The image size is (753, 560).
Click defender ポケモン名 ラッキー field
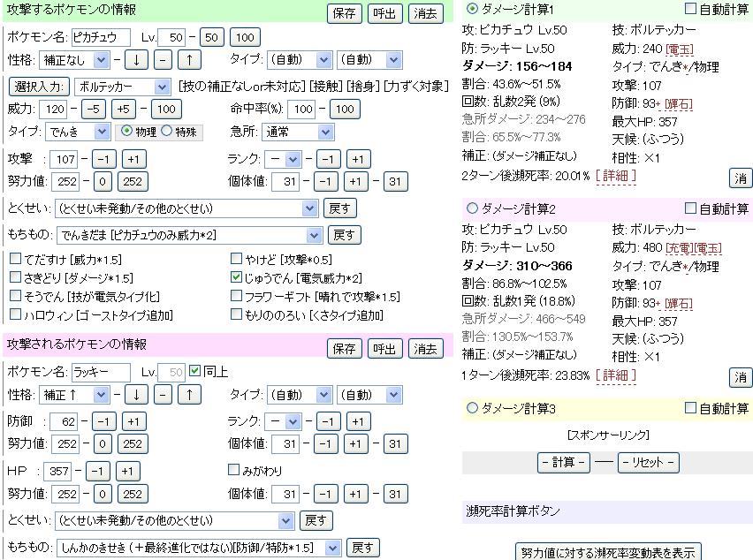[101, 373]
